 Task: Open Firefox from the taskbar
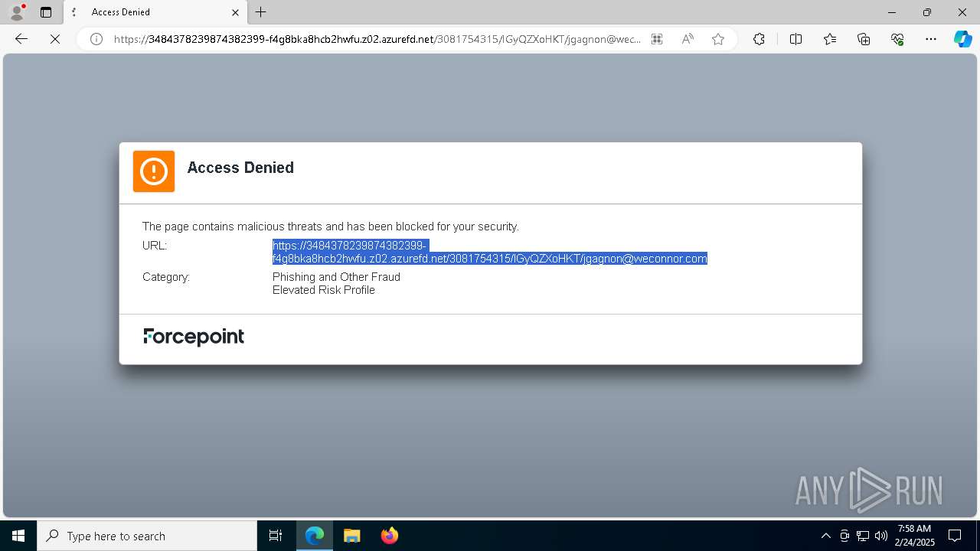(389, 536)
